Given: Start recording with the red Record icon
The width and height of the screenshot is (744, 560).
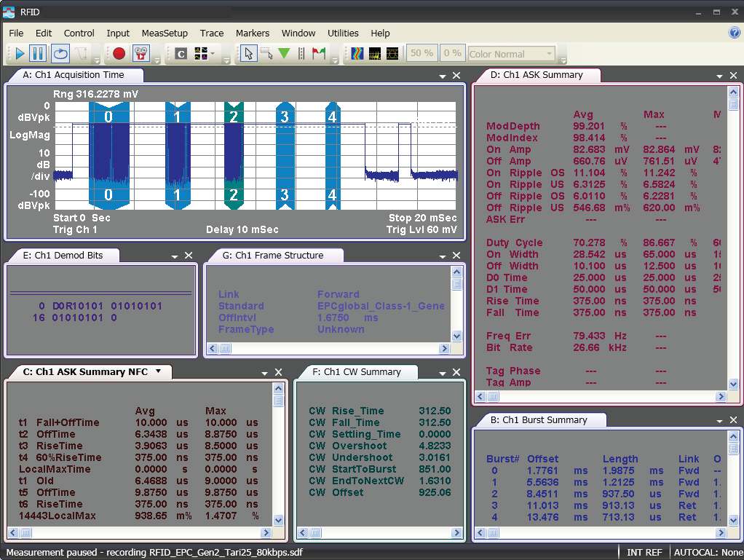Looking at the screenshot, I should (119, 53).
